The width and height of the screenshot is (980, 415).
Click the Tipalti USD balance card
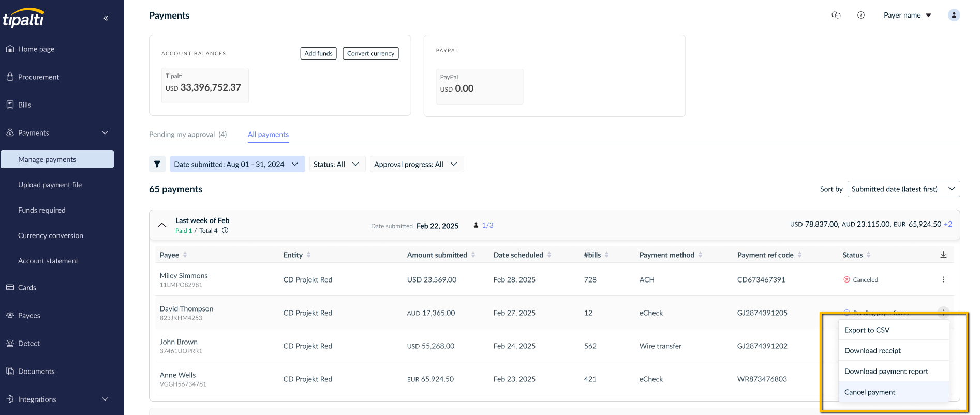point(205,85)
